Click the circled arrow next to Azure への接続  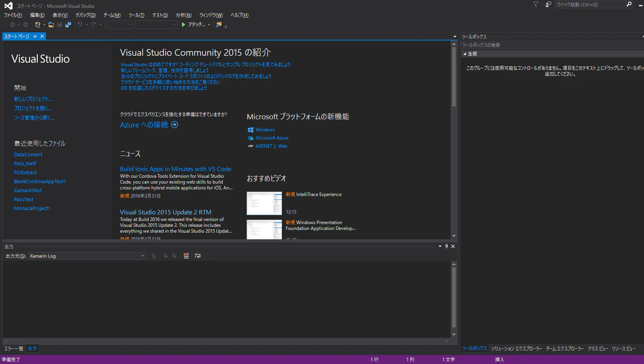pos(175,125)
